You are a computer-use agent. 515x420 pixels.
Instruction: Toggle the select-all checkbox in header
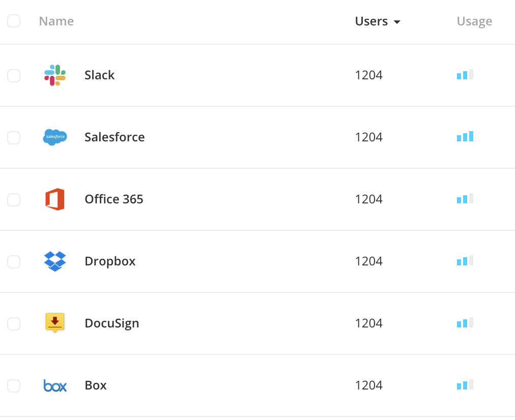(x=14, y=21)
